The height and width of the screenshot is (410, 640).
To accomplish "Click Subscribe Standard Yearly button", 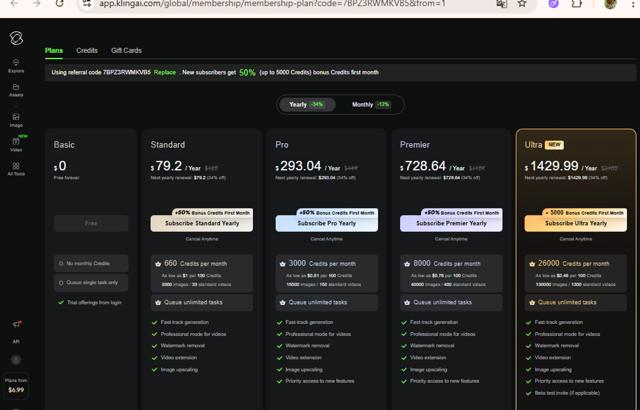I will pyautogui.click(x=202, y=224).
